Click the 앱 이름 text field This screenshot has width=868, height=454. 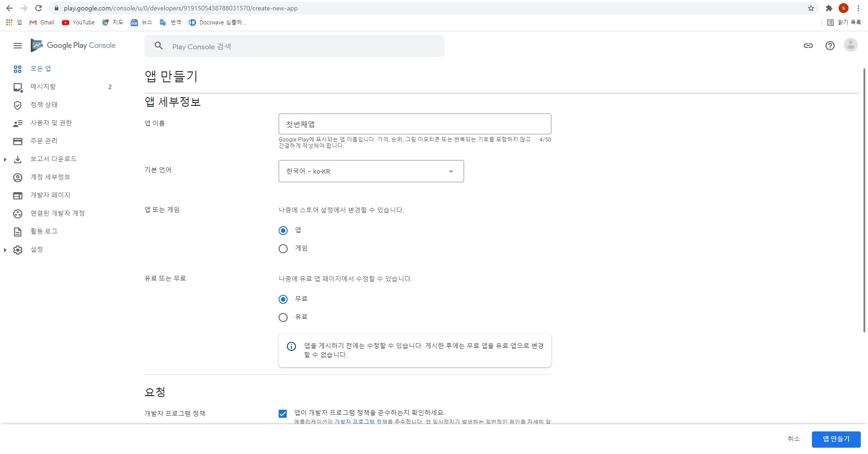[415, 124]
